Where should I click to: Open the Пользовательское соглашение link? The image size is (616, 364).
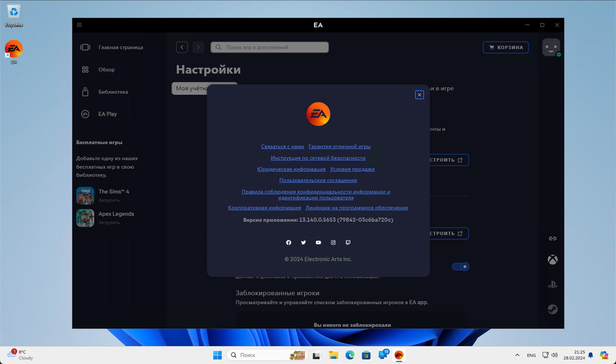318,180
